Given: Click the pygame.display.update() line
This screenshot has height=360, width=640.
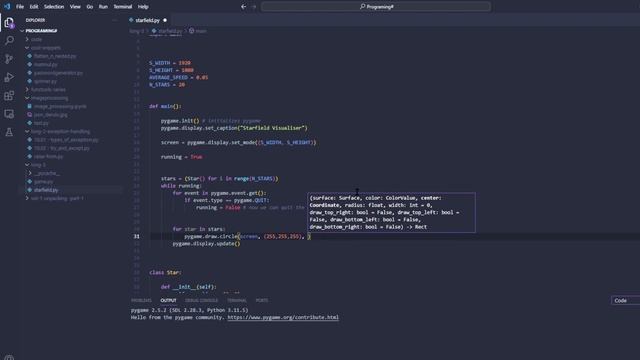Looking at the screenshot, I should point(207,244).
